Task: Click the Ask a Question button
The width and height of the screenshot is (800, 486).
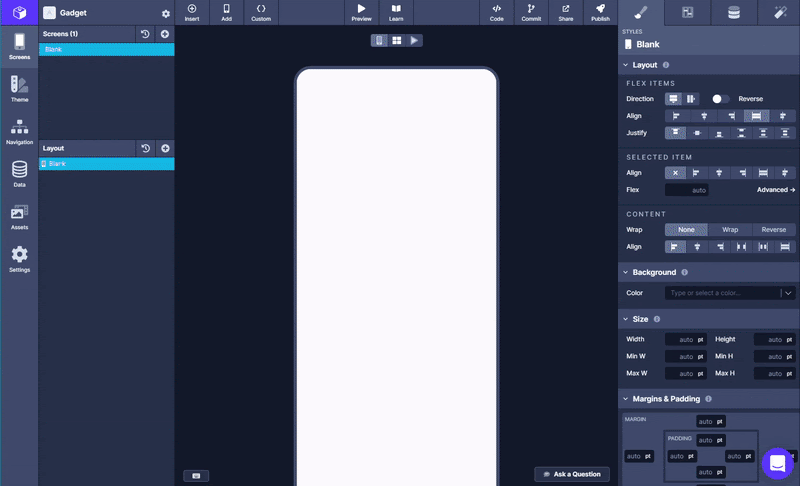Action: pyautogui.click(x=572, y=474)
